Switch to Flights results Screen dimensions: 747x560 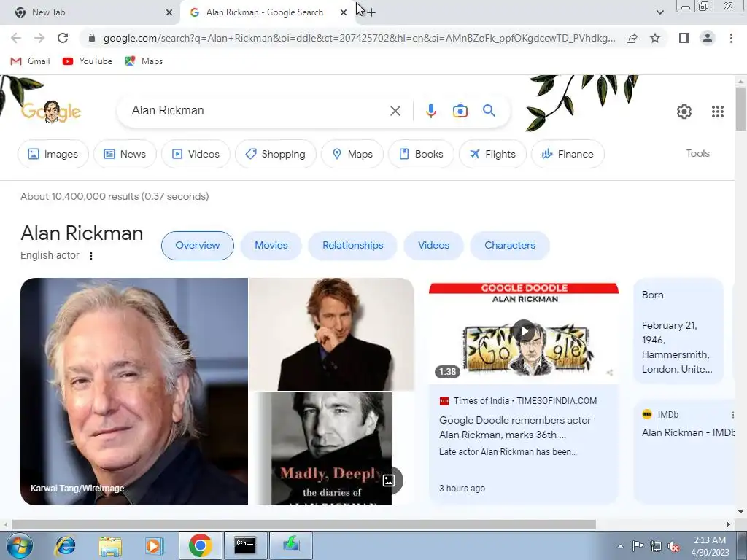[492, 154]
